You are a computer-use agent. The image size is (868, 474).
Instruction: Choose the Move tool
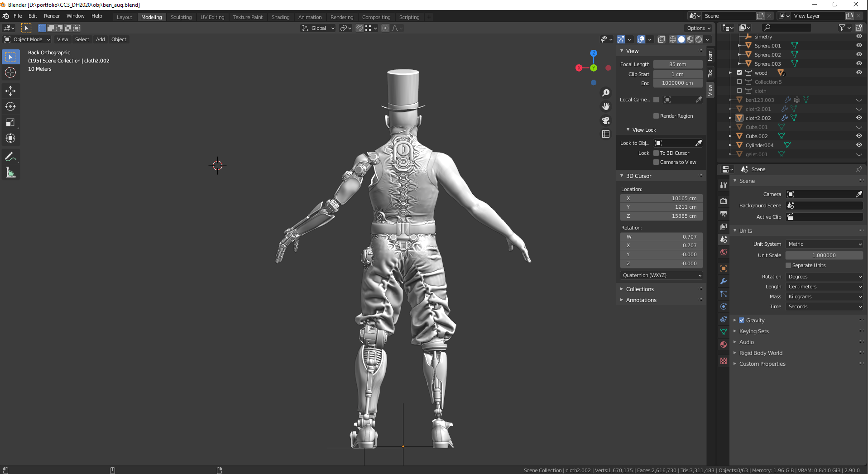(10, 91)
